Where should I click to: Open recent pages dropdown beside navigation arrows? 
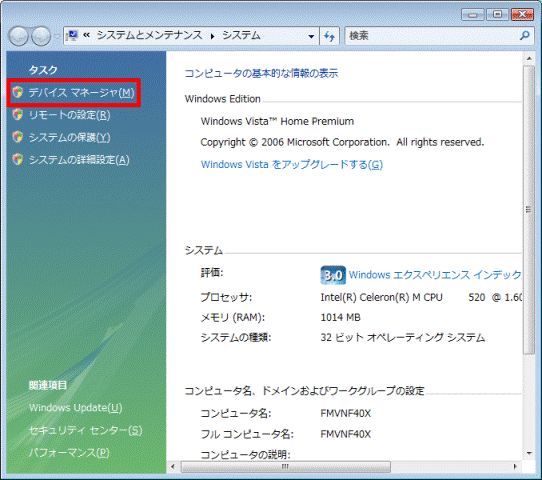pos(57,36)
